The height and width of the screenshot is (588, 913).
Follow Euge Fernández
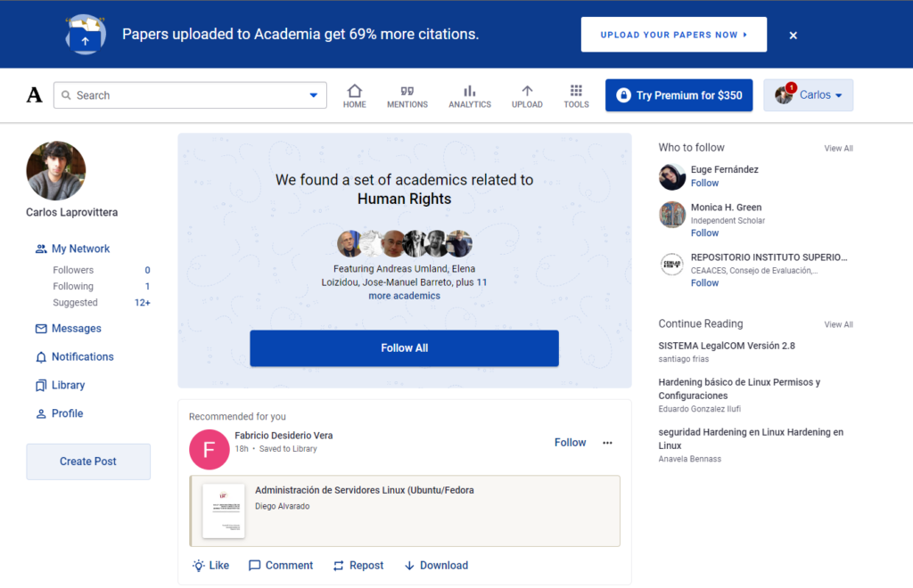(x=704, y=184)
